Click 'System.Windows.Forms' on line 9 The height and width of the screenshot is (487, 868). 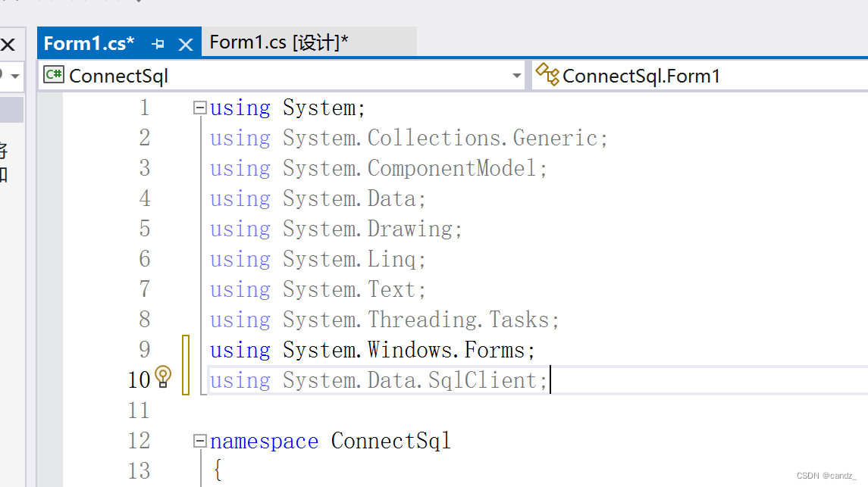point(403,351)
